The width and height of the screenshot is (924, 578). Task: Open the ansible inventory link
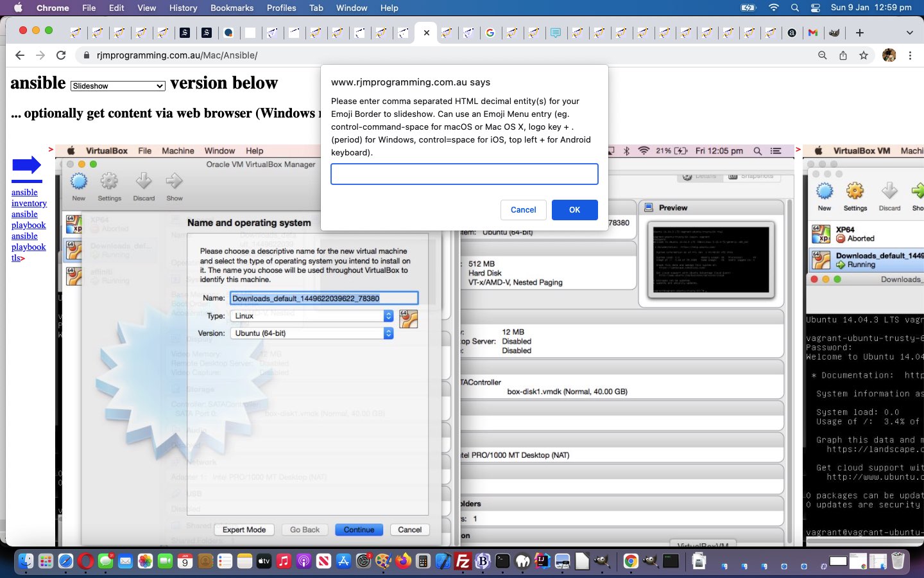(x=29, y=198)
